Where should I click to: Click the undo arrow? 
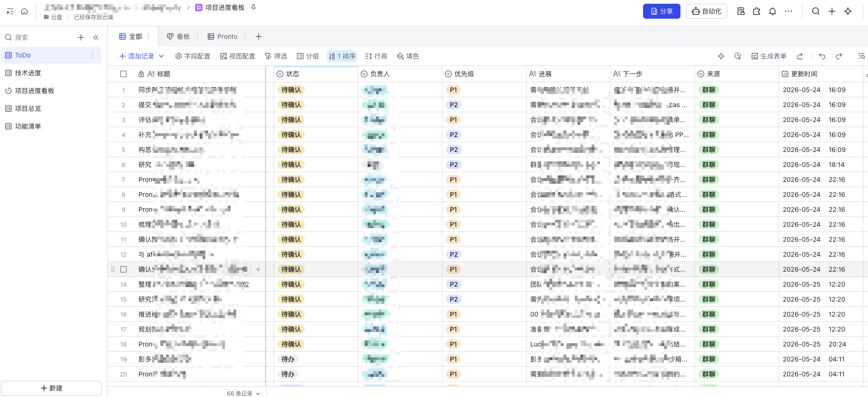click(x=822, y=56)
